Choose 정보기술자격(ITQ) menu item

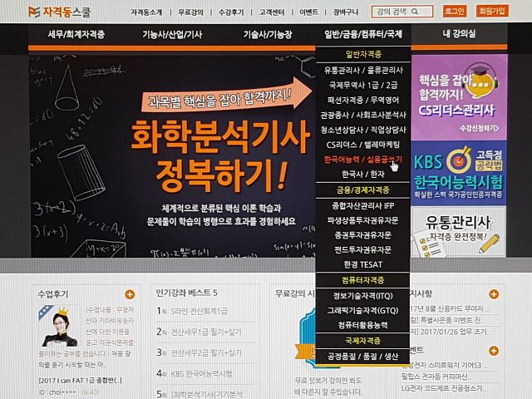tap(363, 296)
